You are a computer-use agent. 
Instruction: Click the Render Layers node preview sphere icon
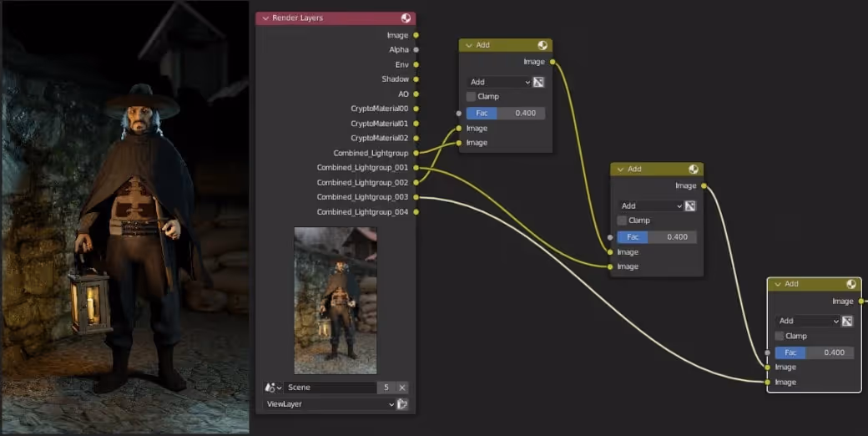(x=406, y=18)
